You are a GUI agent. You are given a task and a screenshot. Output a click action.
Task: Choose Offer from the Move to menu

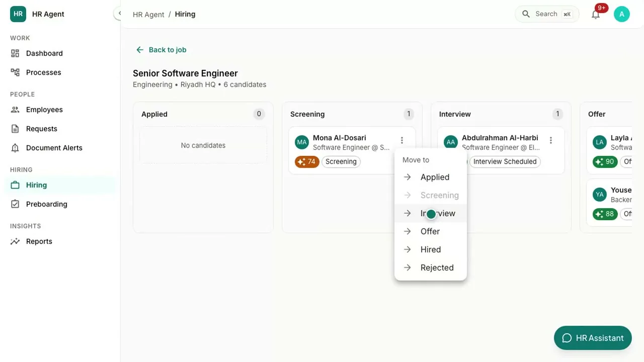pyautogui.click(x=431, y=231)
